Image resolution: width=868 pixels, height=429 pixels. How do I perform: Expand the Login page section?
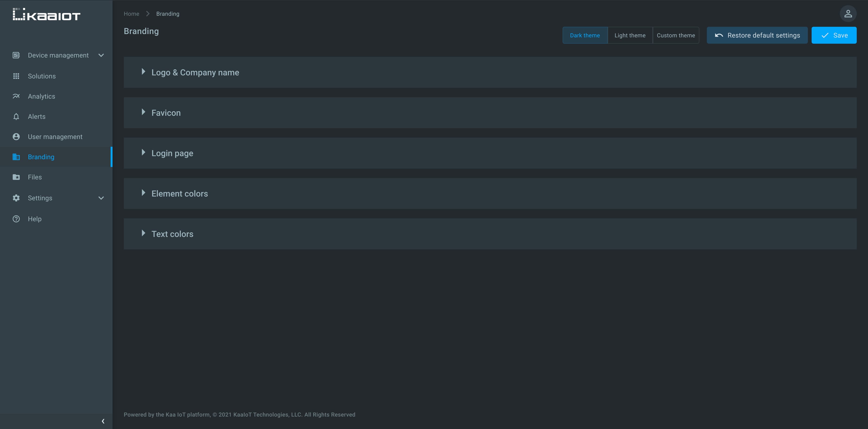click(490, 153)
